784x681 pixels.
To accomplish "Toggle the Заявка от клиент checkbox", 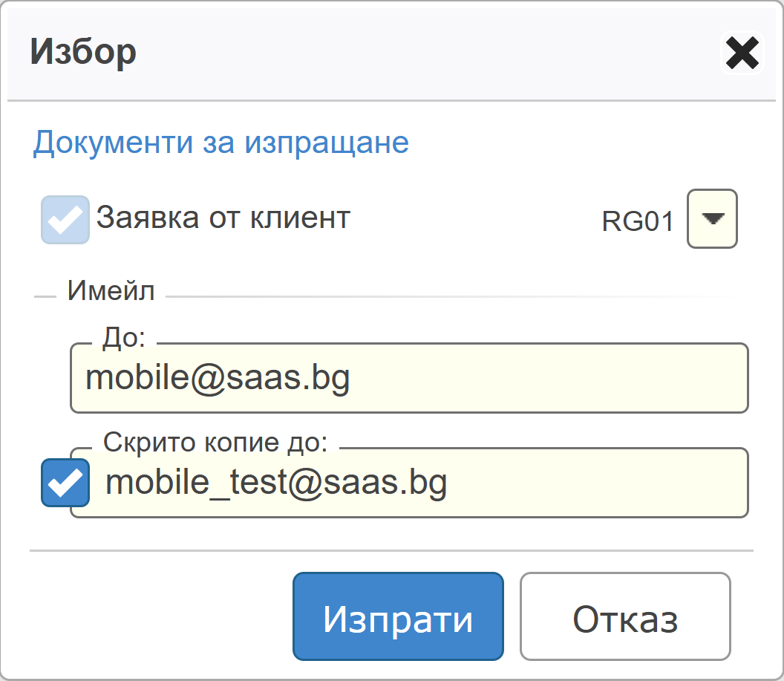I will pyautogui.click(x=65, y=220).
